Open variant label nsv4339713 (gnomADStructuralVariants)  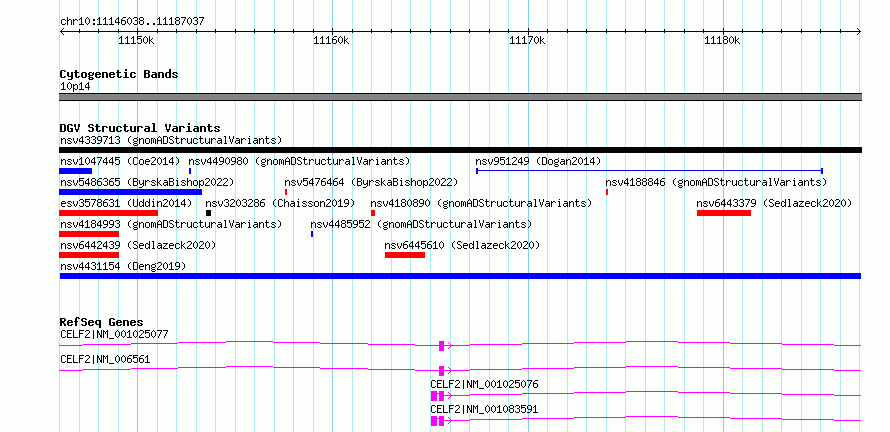tap(171, 140)
